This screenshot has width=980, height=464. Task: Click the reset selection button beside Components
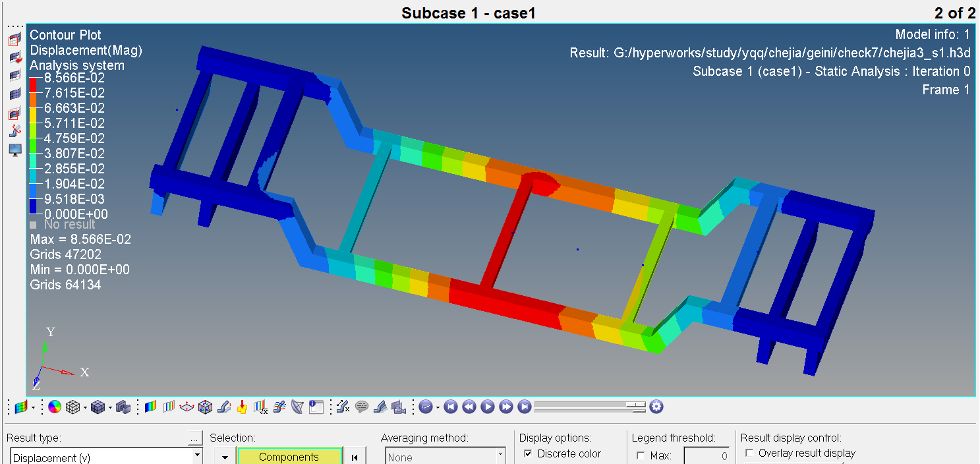coord(355,457)
